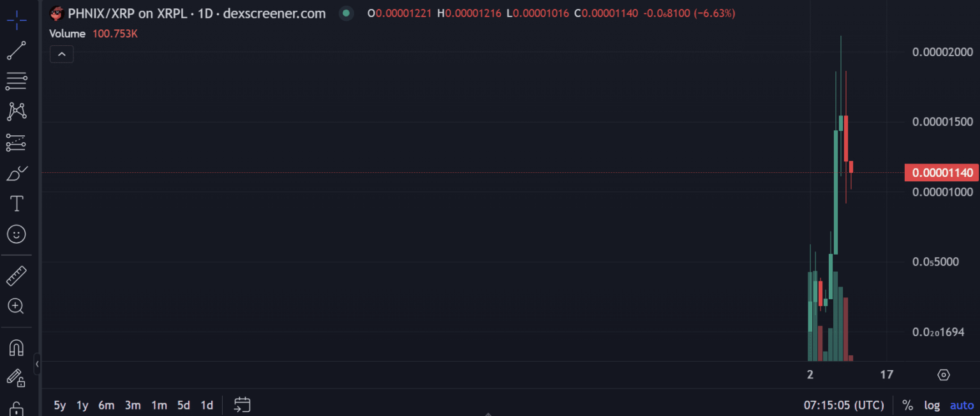Set chart range to 1m
This screenshot has height=416, width=980.
click(x=159, y=405)
